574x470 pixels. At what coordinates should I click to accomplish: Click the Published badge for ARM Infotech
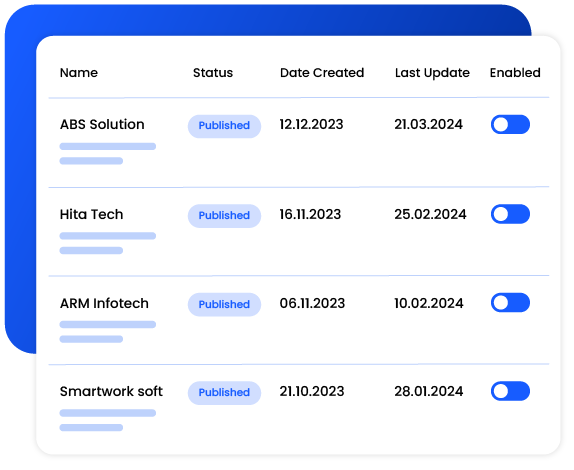tap(224, 304)
